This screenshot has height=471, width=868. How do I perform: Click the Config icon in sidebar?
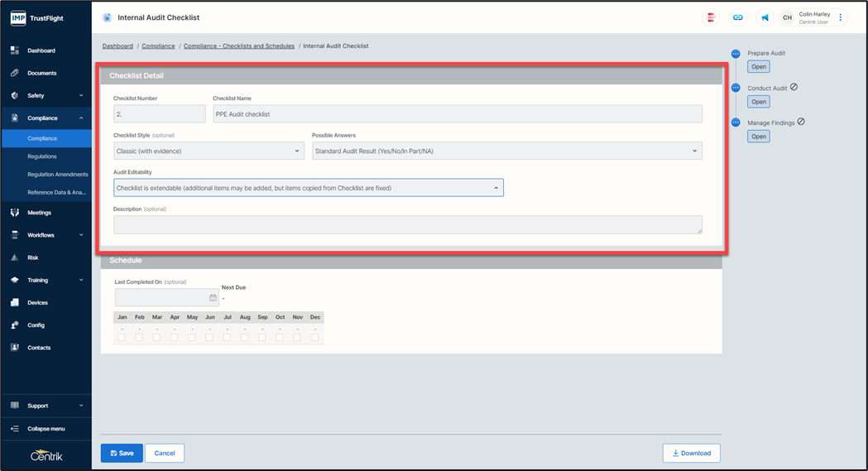[15, 325]
